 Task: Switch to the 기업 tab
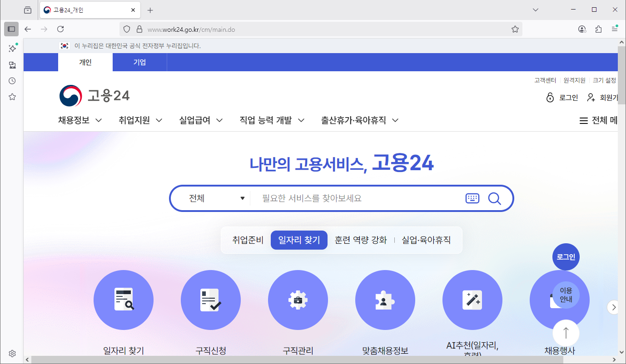click(x=139, y=62)
